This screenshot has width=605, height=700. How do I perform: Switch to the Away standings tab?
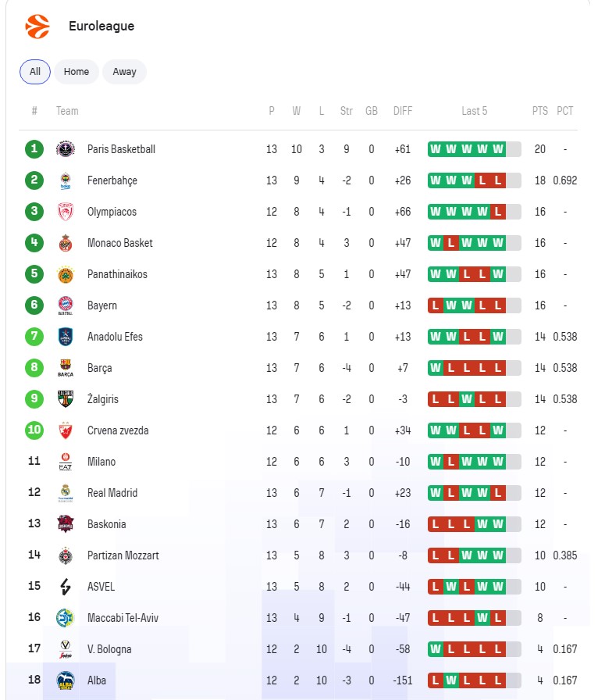pos(124,72)
